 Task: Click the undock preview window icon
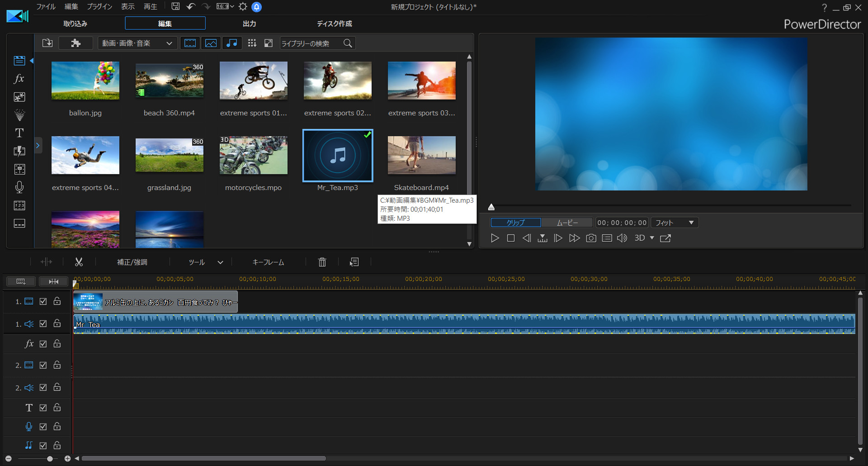(665, 238)
